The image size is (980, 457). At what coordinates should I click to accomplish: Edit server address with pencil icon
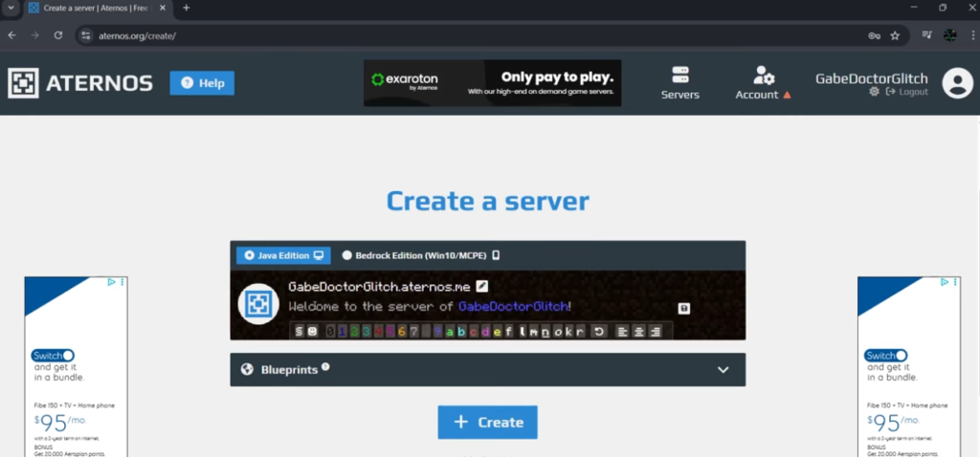(x=482, y=286)
